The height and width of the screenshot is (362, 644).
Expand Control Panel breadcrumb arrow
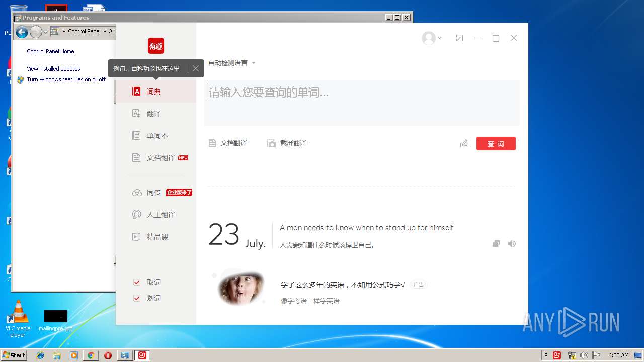(x=105, y=31)
